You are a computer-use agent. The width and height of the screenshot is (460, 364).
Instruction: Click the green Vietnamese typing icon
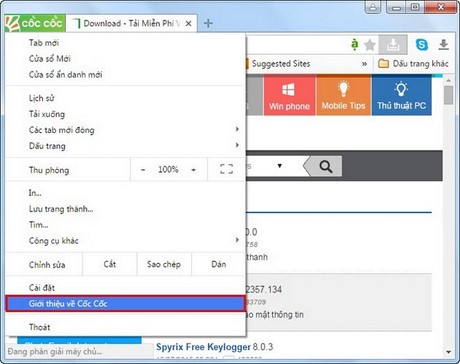[x=355, y=44]
